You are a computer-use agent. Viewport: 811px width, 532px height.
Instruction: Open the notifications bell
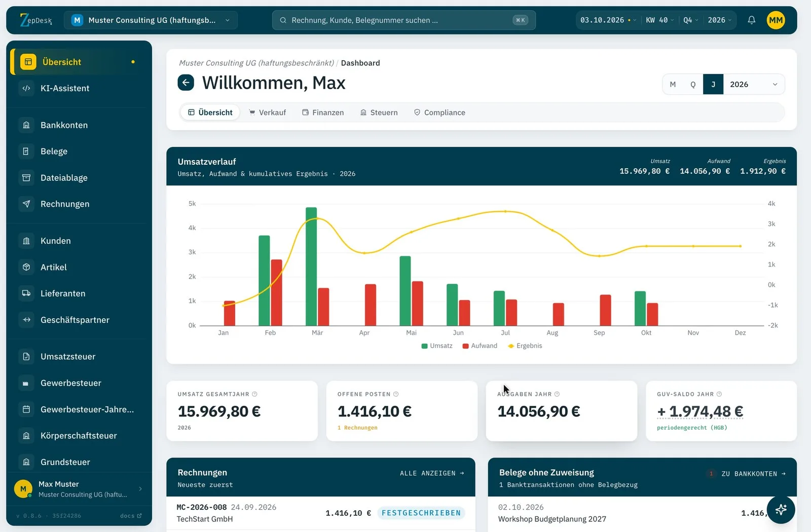(752, 20)
